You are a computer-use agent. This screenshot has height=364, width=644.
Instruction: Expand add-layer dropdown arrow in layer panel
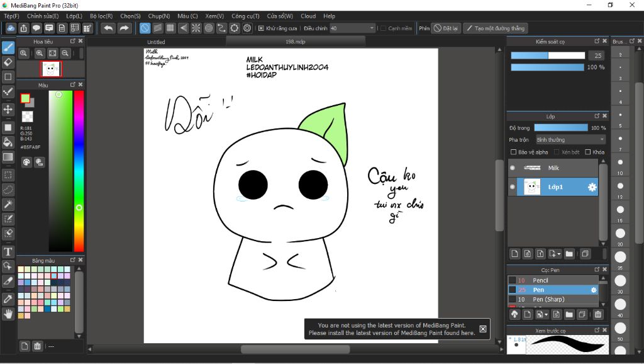(559, 254)
